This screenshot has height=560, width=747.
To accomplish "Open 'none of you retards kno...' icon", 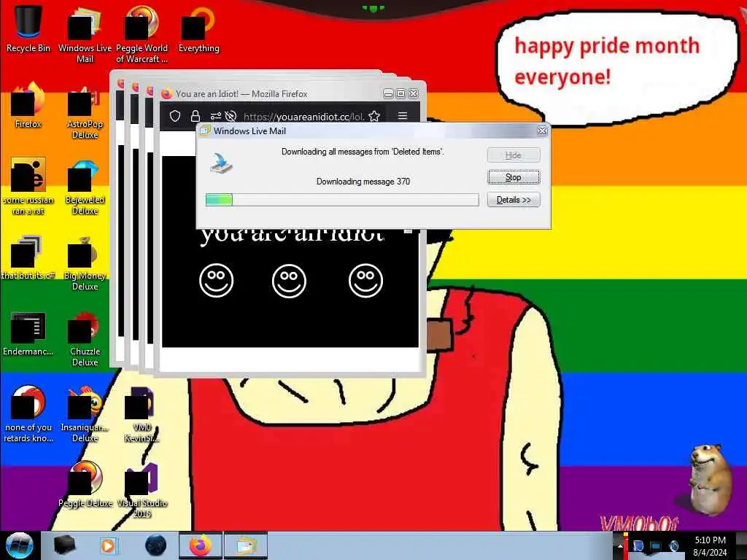I will click(28, 413).
